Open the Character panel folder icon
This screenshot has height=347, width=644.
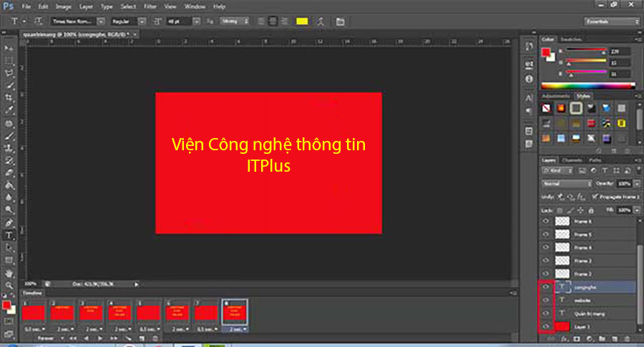[339, 21]
